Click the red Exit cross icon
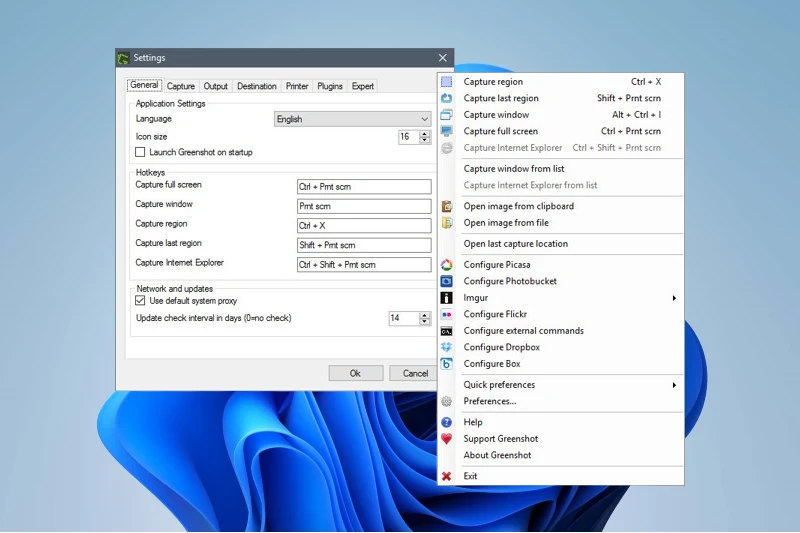The width and height of the screenshot is (800, 533). [x=446, y=476]
